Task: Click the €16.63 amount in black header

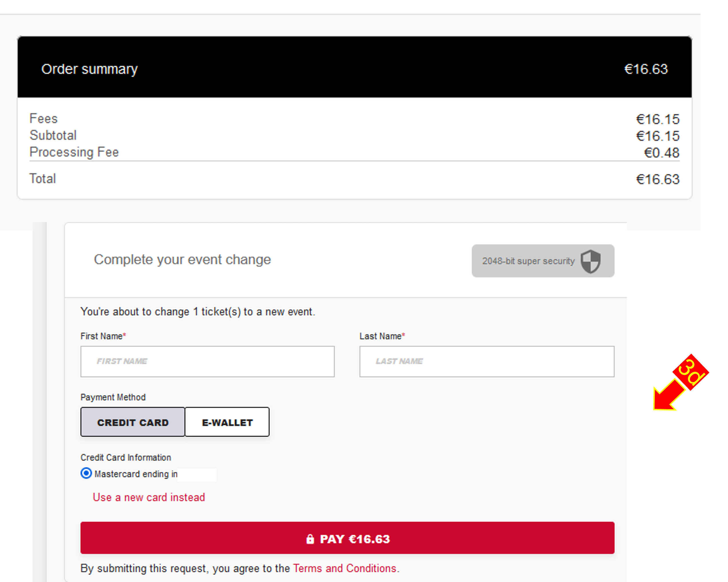Action: 646,69
